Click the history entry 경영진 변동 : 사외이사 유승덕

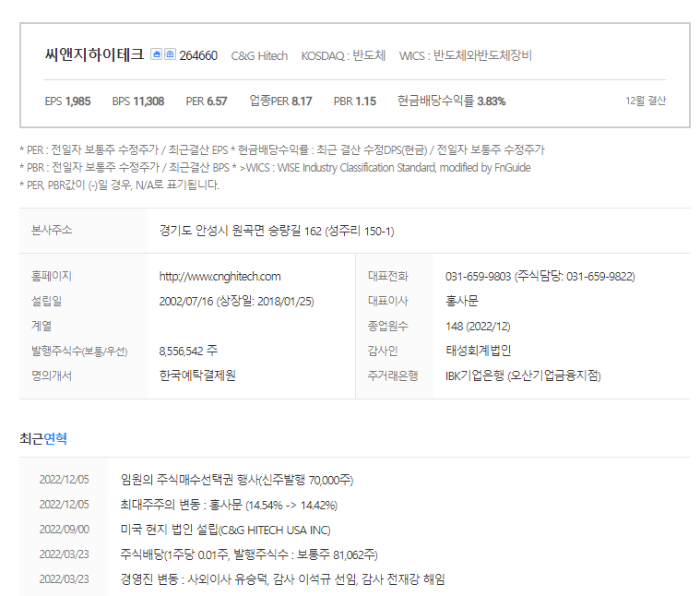(283, 579)
